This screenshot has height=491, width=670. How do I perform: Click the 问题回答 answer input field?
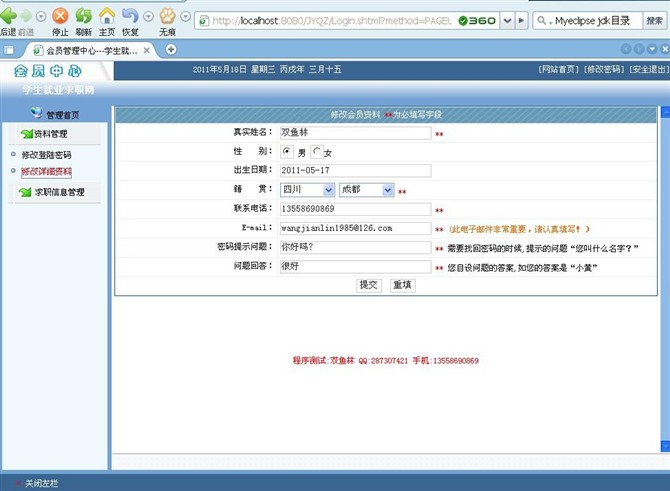click(x=355, y=266)
